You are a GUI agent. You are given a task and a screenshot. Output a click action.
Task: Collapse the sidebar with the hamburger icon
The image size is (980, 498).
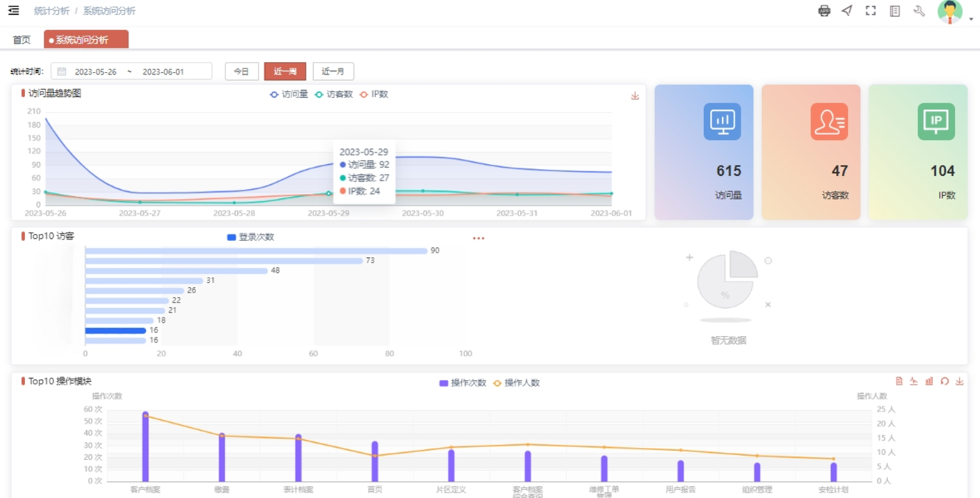tap(14, 11)
